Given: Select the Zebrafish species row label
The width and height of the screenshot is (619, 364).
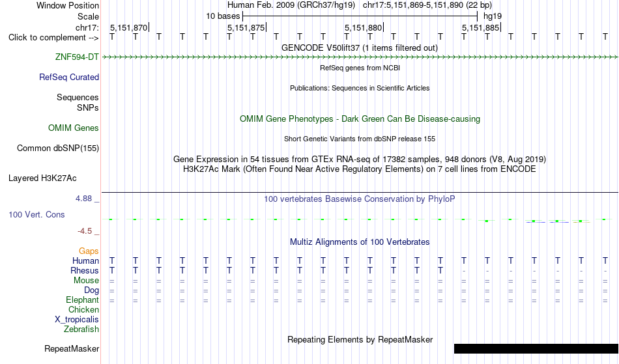Looking at the screenshot, I should click(81, 329).
